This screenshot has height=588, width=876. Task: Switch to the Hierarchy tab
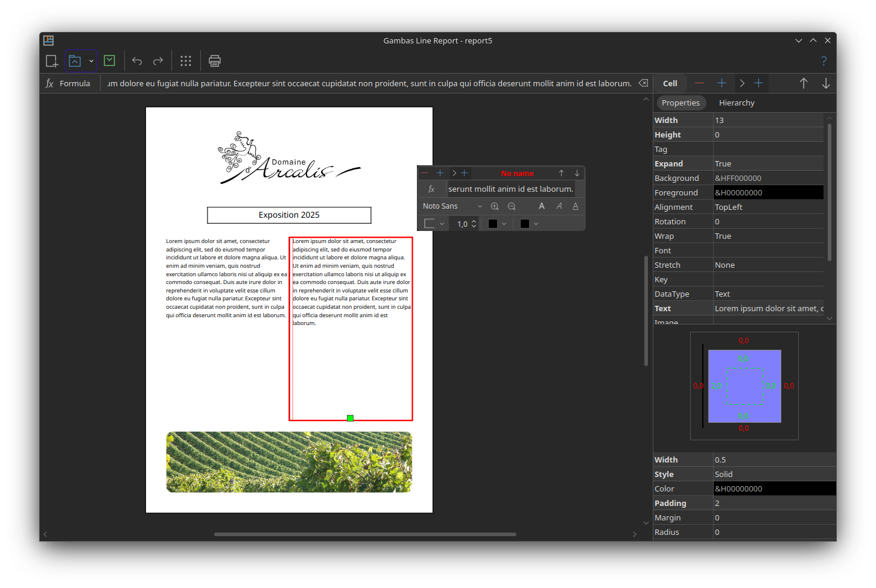pos(737,103)
